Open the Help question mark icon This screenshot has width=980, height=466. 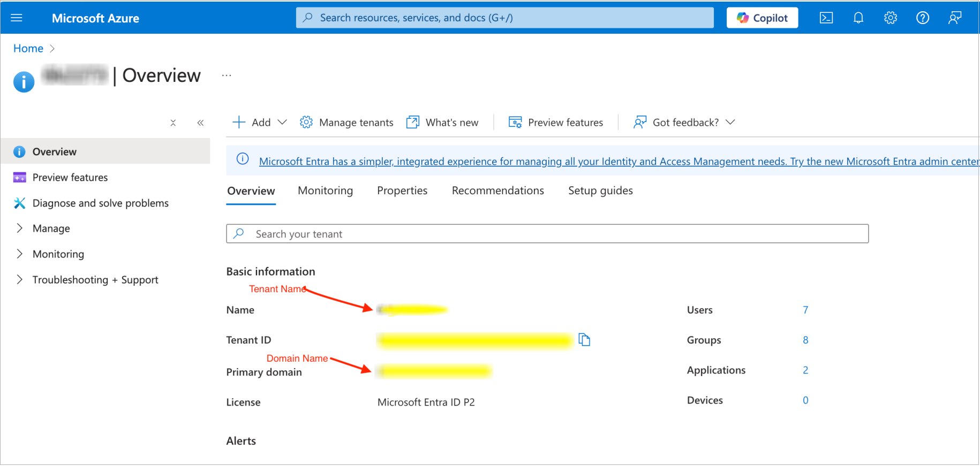tap(923, 18)
